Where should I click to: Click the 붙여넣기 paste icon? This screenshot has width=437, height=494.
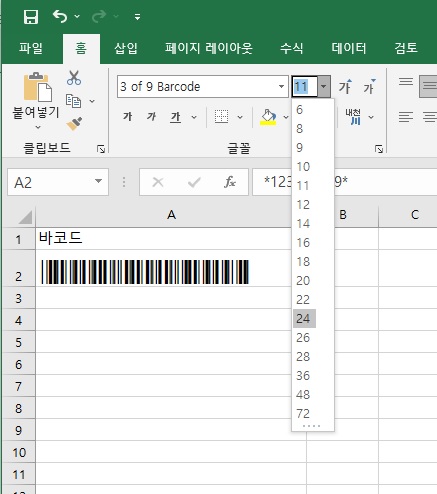pos(37,87)
